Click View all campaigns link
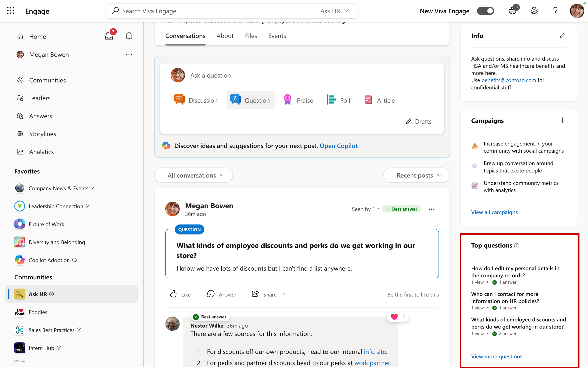 (x=494, y=212)
